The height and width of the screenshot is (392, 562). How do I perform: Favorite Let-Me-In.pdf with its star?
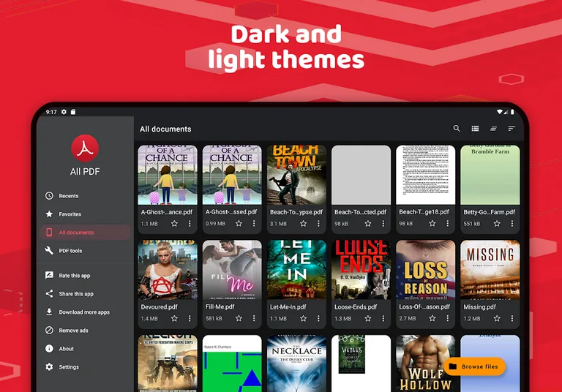point(303,318)
